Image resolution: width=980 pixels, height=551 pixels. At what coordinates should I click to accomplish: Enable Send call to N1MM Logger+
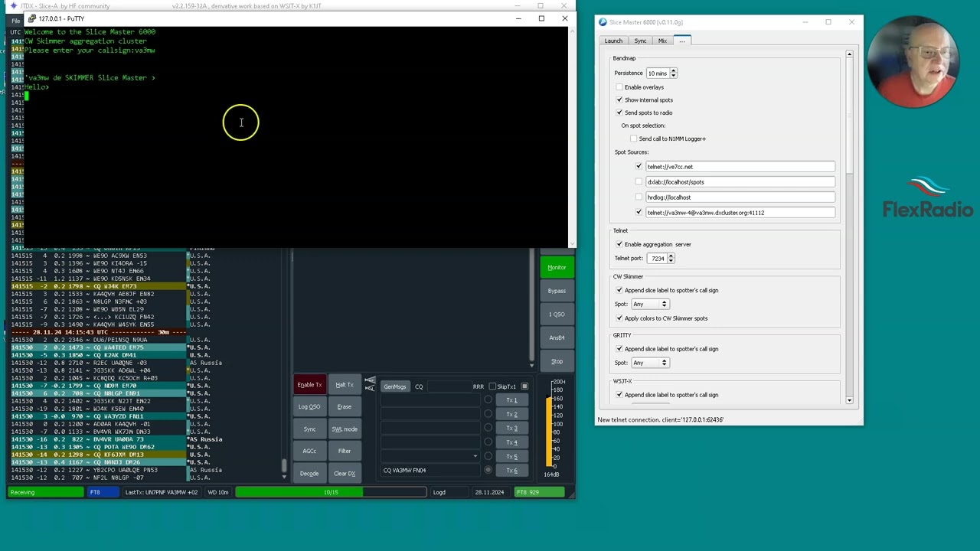[634, 139]
